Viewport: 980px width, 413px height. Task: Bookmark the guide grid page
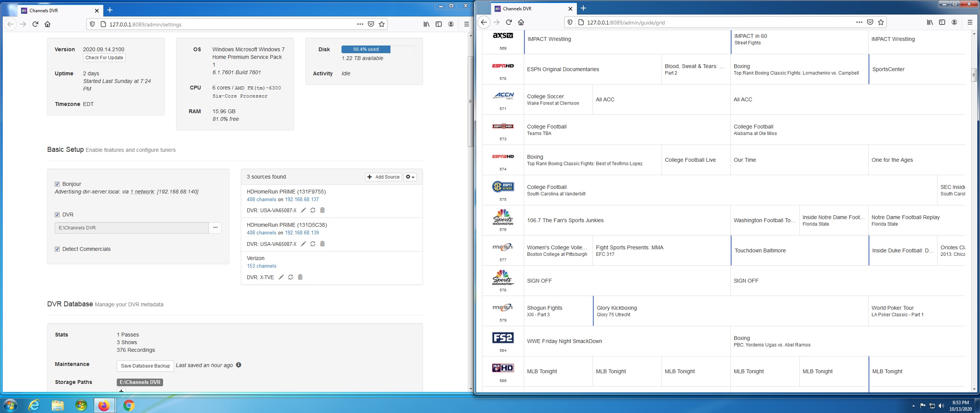881,22
